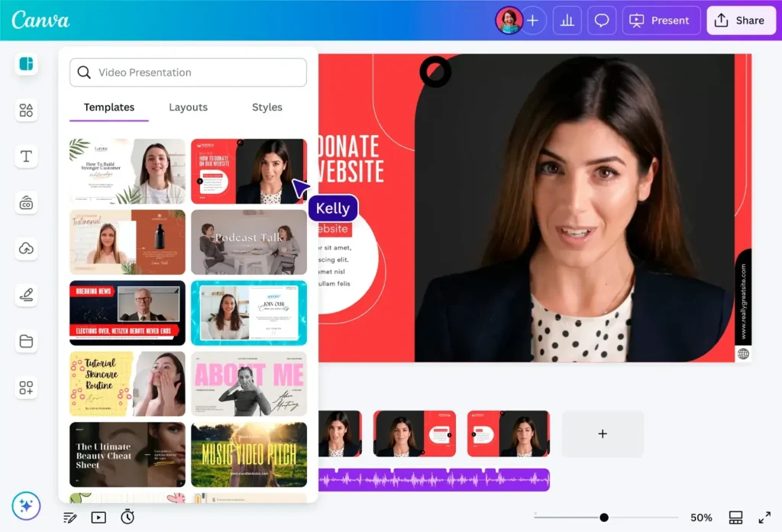Toggle the presenter notes view

point(69,517)
